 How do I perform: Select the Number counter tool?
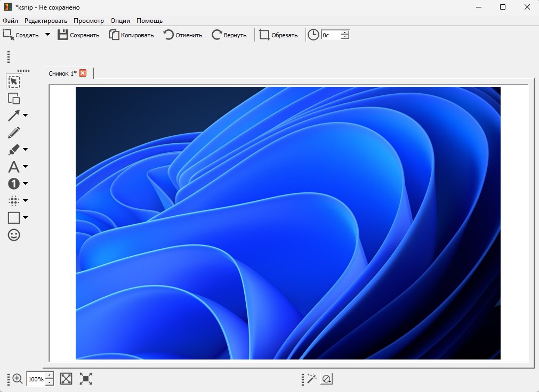click(14, 184)
